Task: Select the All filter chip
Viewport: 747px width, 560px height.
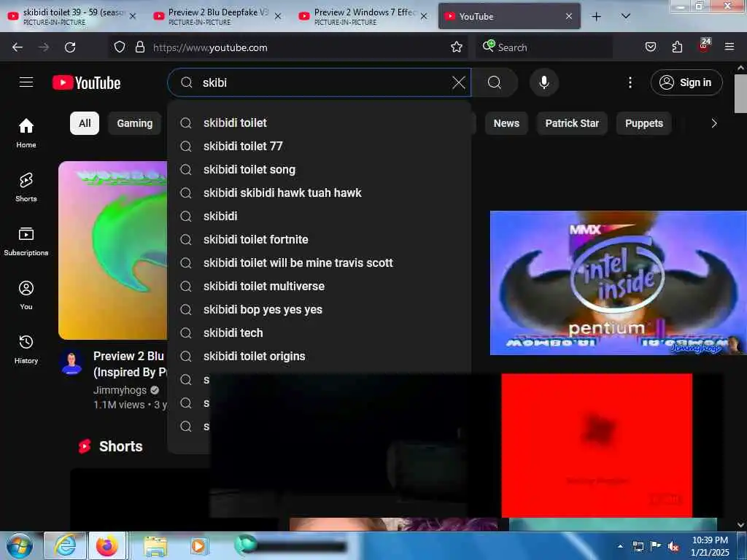Action: (85, 123)
